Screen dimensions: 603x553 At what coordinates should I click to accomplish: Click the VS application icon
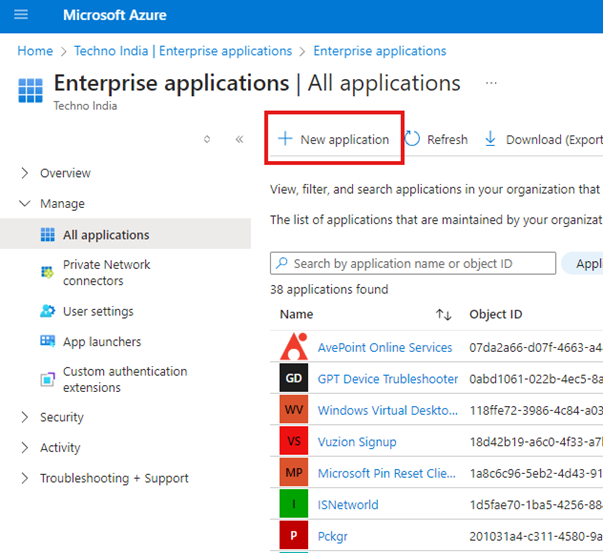click(x=294, y=441)
